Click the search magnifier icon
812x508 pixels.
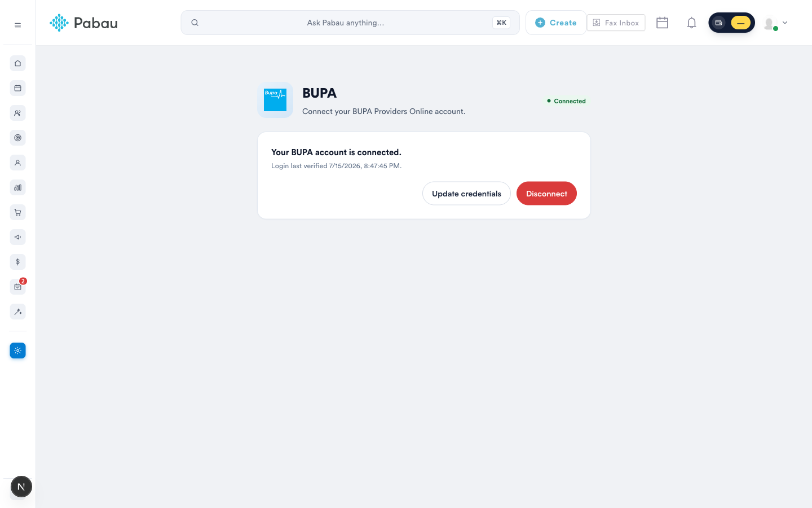pyautogui.click(x=195, y=23)
